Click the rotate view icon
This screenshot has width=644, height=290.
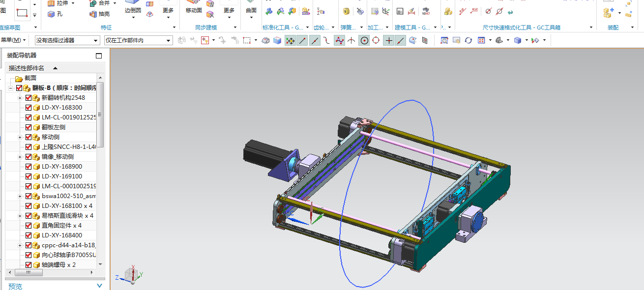pos(468,40)
